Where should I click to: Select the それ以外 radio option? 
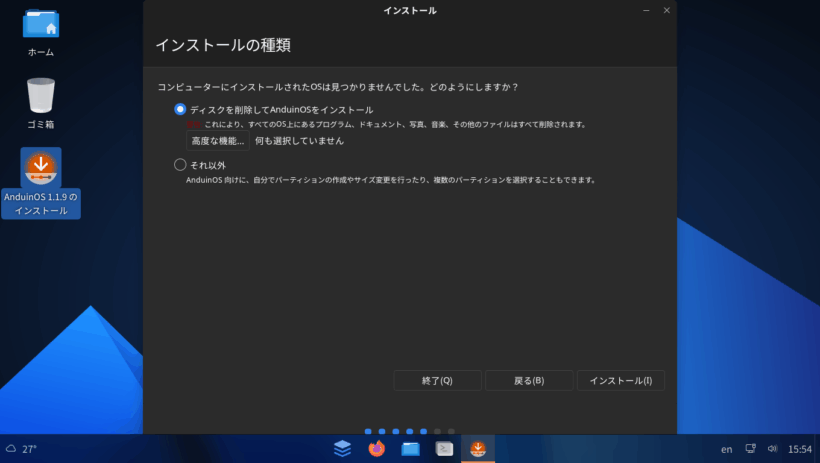click(x=180, y=165)
